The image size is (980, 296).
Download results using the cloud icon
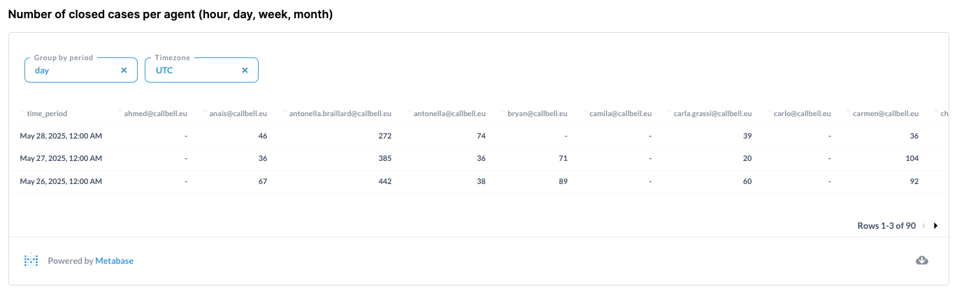tap(922, 260)
